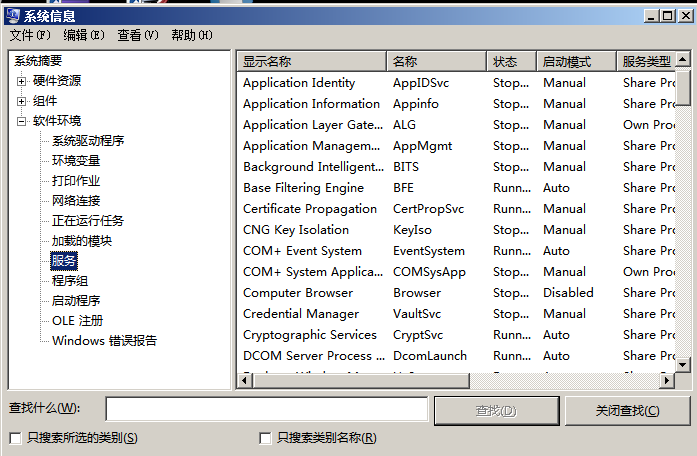
Task: Click the vertical scrollbar thumb
Action: pos(683,86)
